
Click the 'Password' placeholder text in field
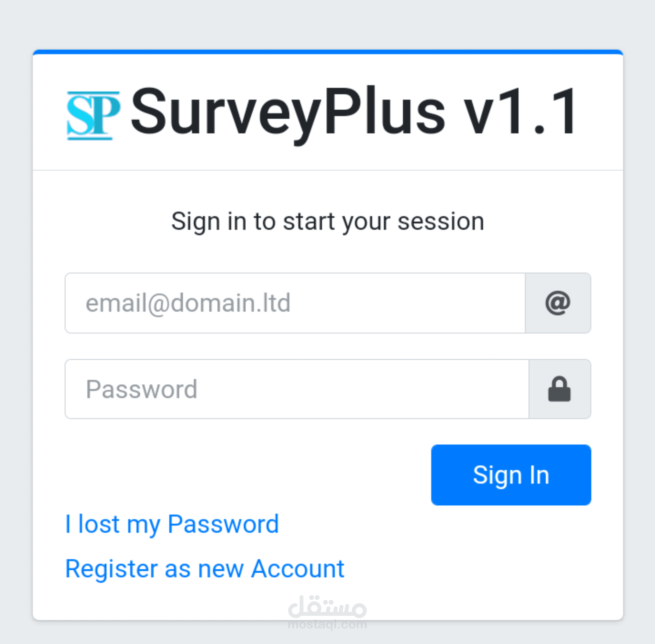(x=142, y=389)
